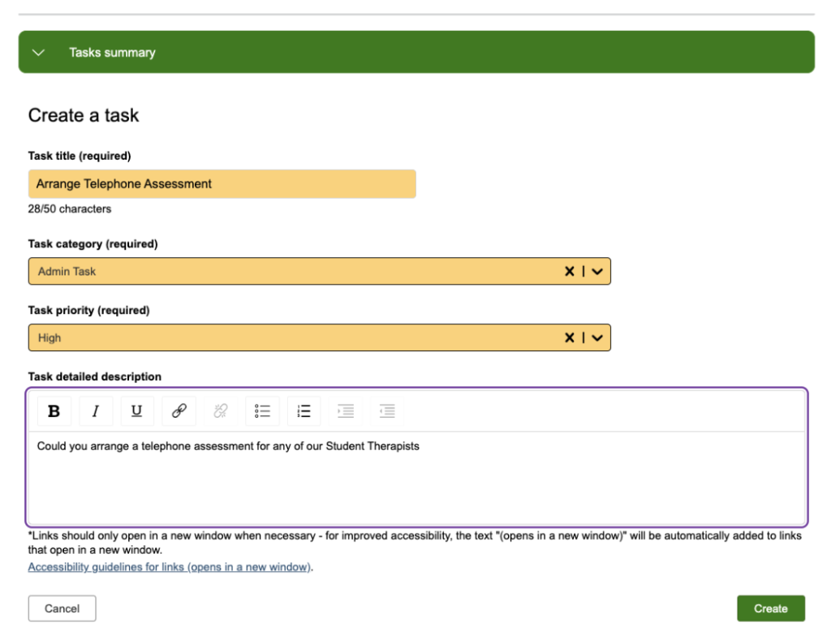Collapse the Tasks summary panel chevron
The image size is (831, 644).
(38, 53)
